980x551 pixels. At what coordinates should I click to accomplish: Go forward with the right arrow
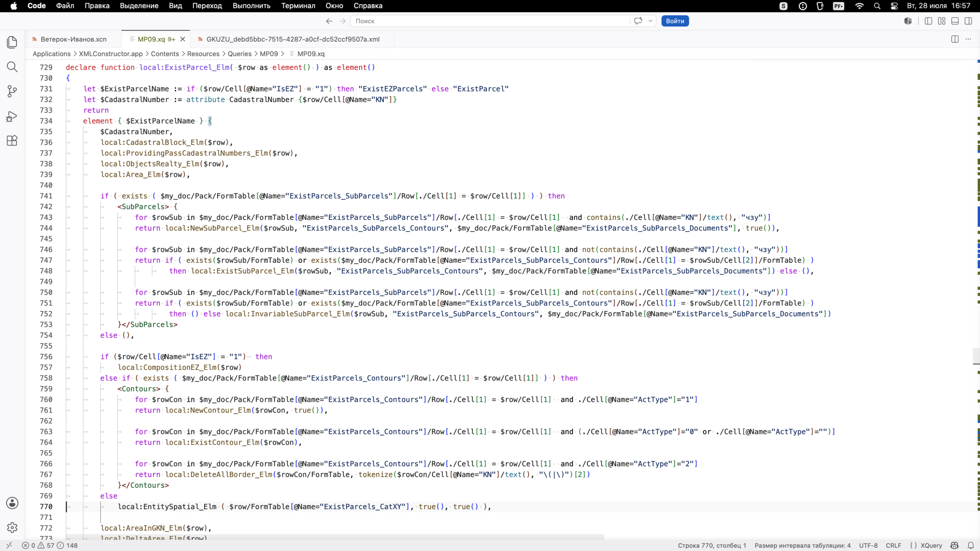click(343, 21)
